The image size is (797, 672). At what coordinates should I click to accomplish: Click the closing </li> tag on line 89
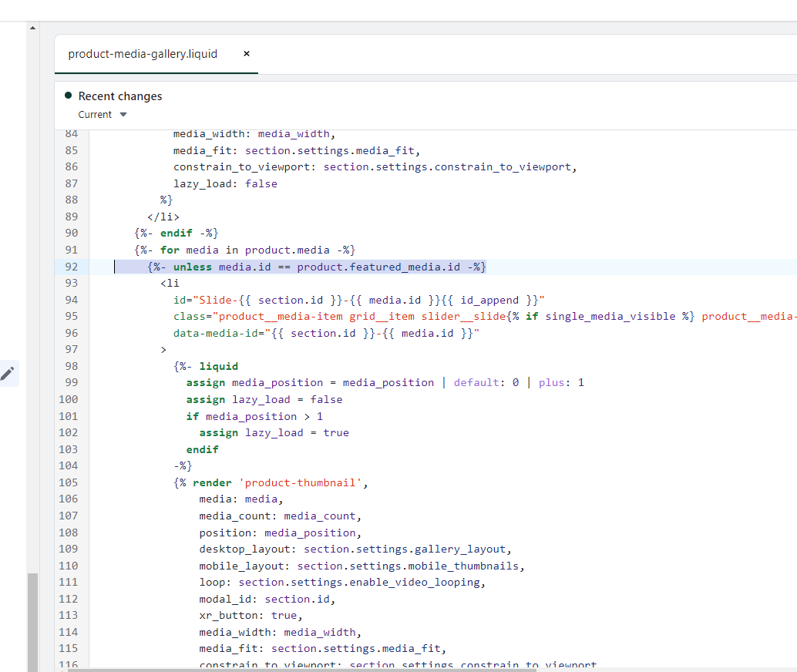pos(163,217)
